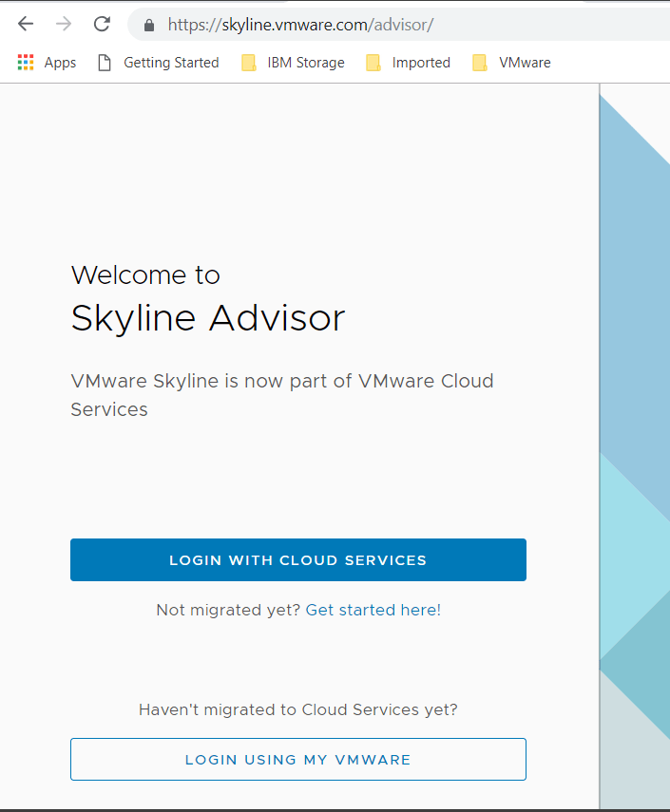Click the browser forward arrow
This screenshot has width=670, height=812.
(64, 25)
